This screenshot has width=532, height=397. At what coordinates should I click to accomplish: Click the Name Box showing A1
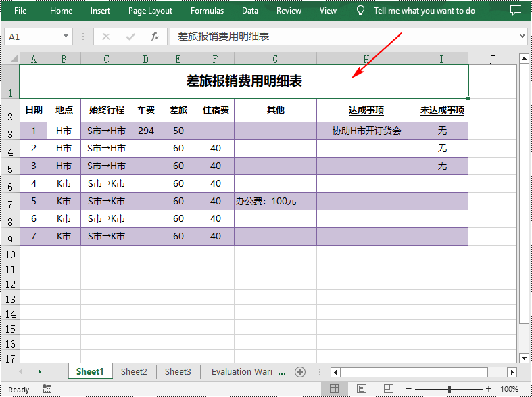click(34, 37)
